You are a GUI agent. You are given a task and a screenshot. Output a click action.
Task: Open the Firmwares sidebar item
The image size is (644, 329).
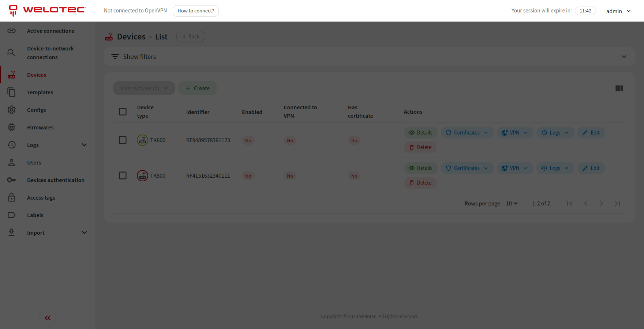40,128
